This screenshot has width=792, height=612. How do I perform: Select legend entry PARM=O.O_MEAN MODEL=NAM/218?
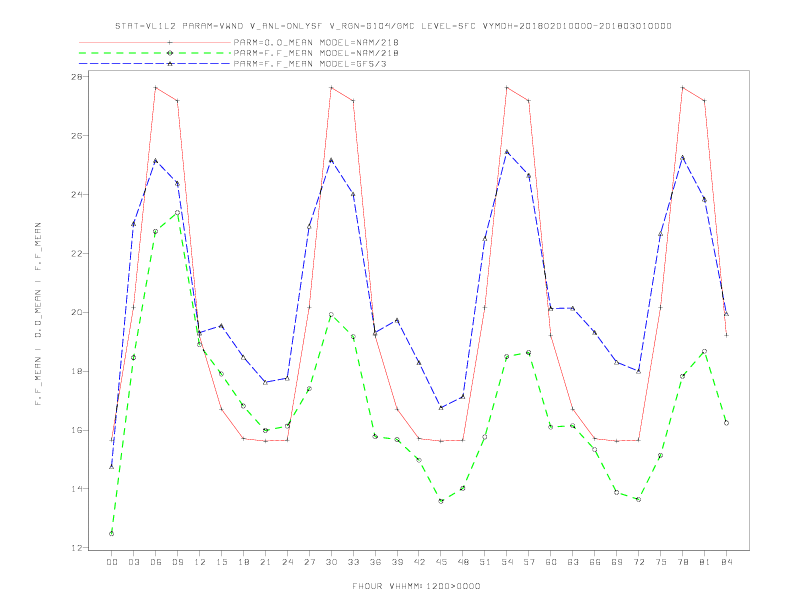[x=316, y=42]
